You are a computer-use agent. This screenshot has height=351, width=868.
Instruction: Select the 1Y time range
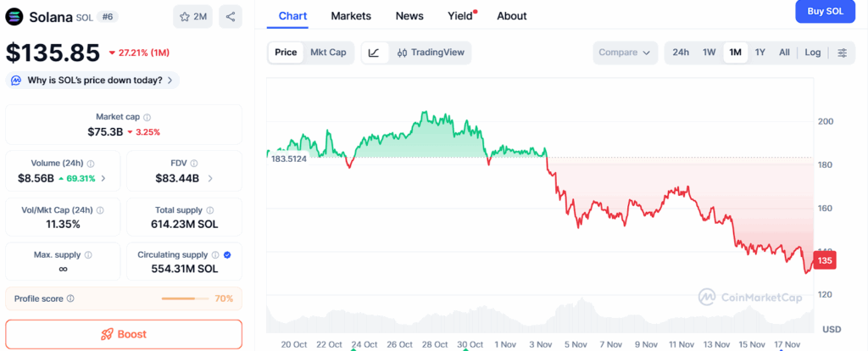point(760,53)
